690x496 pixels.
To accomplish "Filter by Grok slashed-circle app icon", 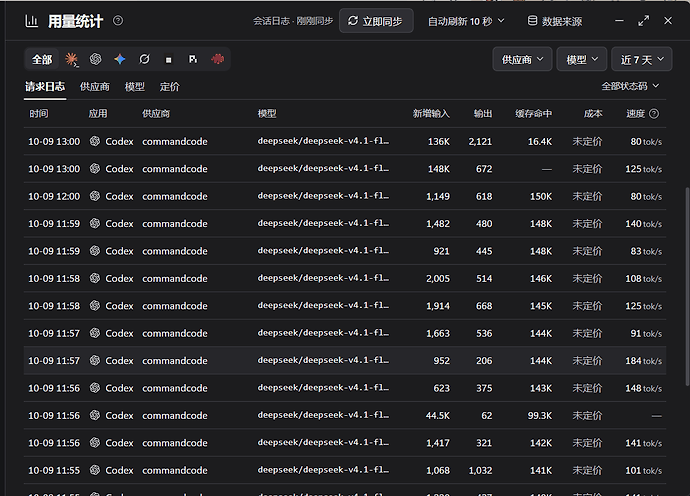I will coord(144,59).
